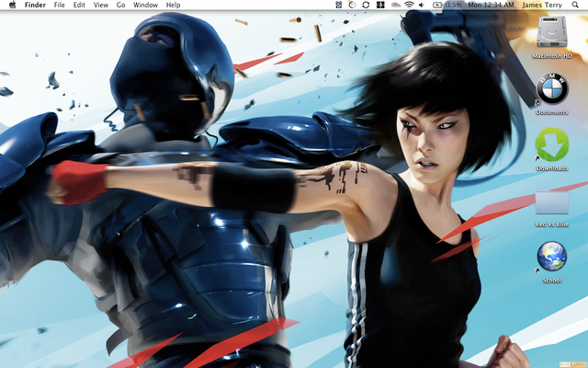This screenshot has height=368, width=588.
Task: Click the Red vs Blue label
Action: (551, 224)
